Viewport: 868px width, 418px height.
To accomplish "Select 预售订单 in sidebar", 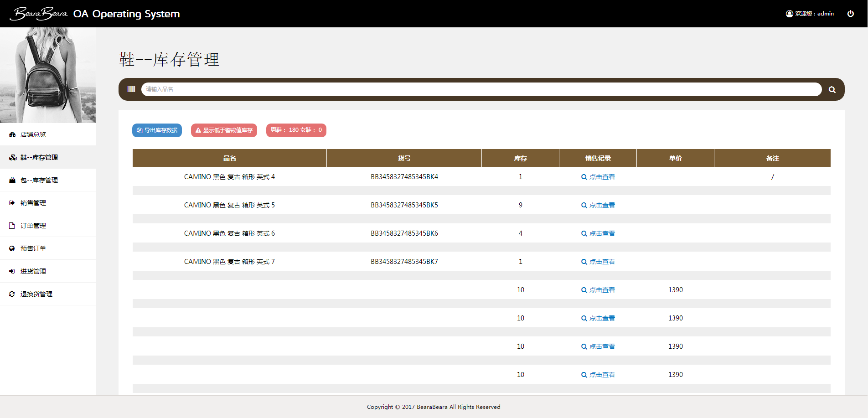I will 33,248.
